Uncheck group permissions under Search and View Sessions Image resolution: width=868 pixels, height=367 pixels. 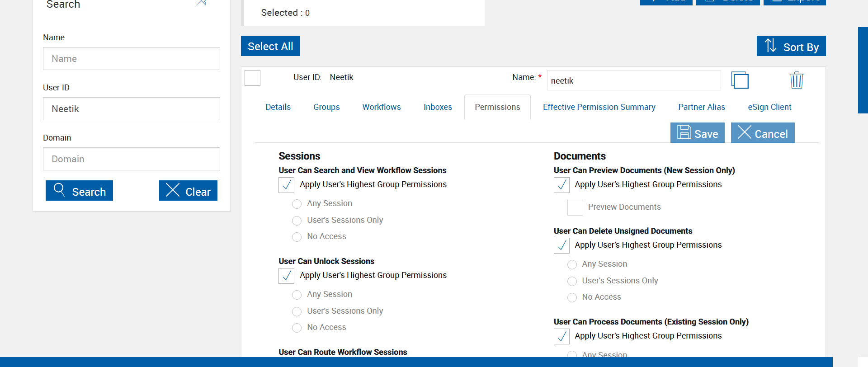click(x=287, y=185)
